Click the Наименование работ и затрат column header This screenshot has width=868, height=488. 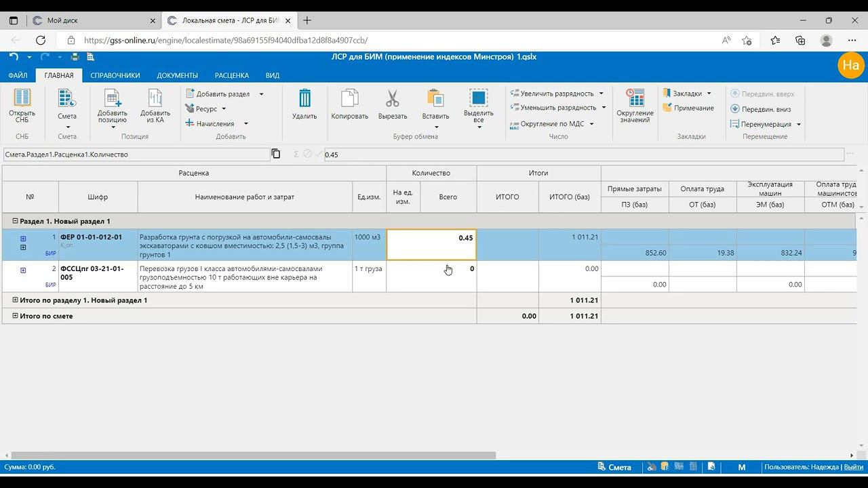(x=245, y=197)
